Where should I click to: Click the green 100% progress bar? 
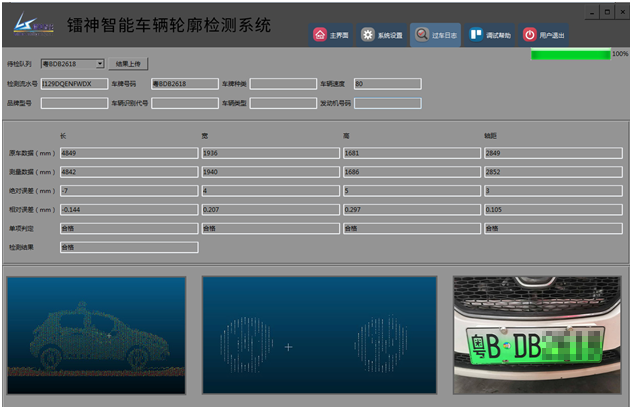[x=570, y=54]
